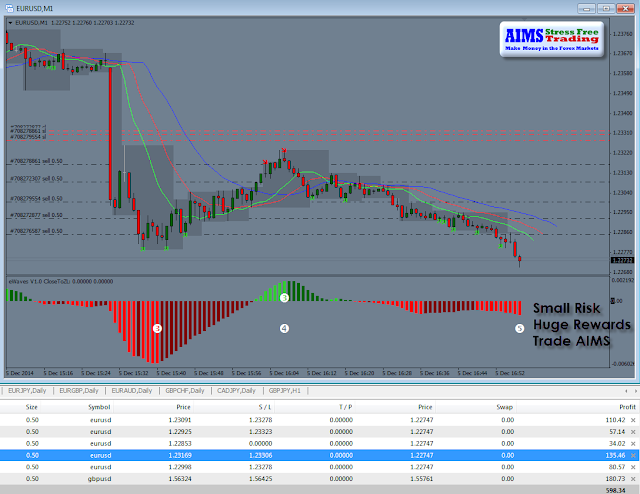The width and height of the screenshot is (640, 494).
Task: Select the gbpusd row with price 1.56324
Action: coord(318,478)
